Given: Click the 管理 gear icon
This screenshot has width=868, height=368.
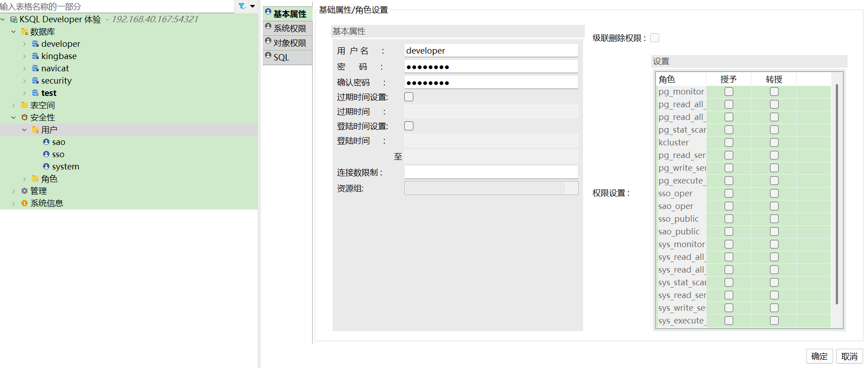Looking at the screenshot, I should click(x=25, y=191).
